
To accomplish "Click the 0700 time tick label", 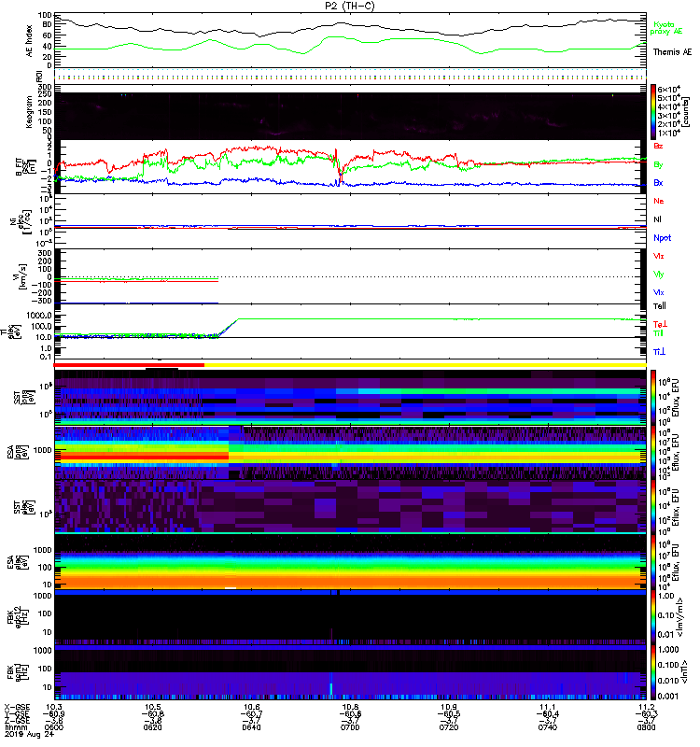I will tap(350, 727).
